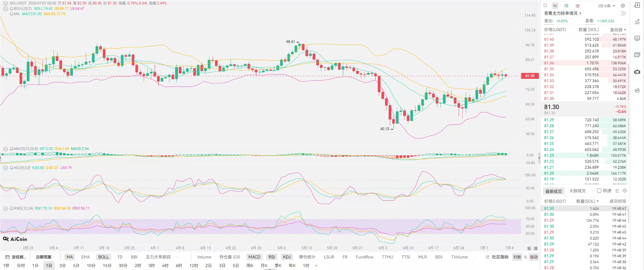Open the growth chart icon in the sidebar
The height and width of the screenshot is (270, 644).
(637, 22)
